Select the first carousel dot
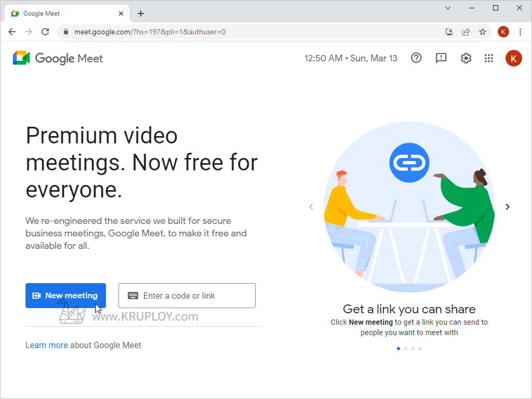This screenshot has height=399, width=532. (398, 349)
